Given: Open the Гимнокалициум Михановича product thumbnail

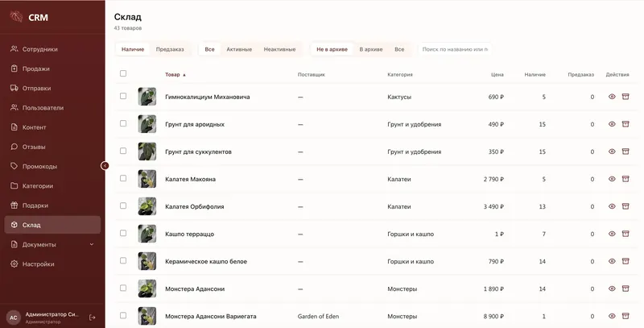Looking at the screenshot, I should click(x=147, y=97).
